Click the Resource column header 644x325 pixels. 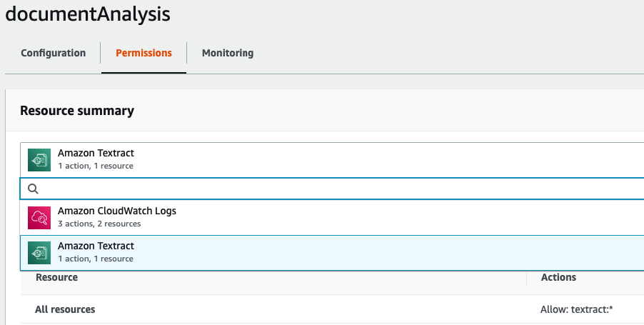pyautogui.click(x=56, y=277)
